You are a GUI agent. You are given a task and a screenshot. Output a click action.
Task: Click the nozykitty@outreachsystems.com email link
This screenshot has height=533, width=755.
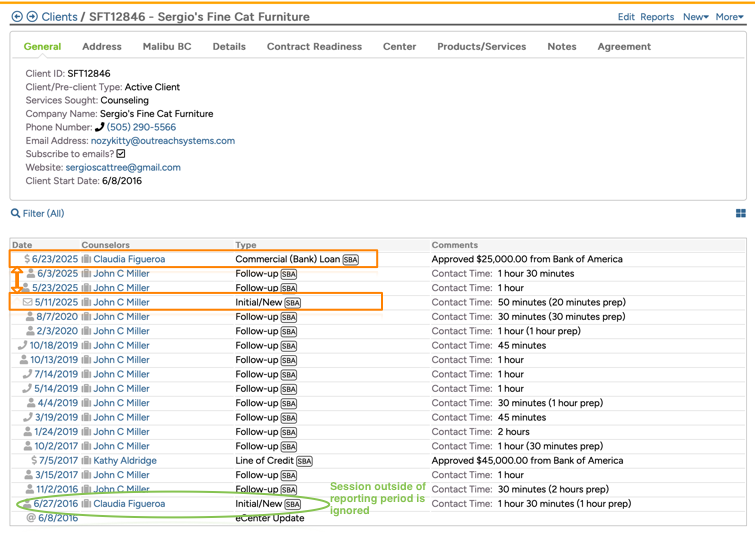point(163,141)
